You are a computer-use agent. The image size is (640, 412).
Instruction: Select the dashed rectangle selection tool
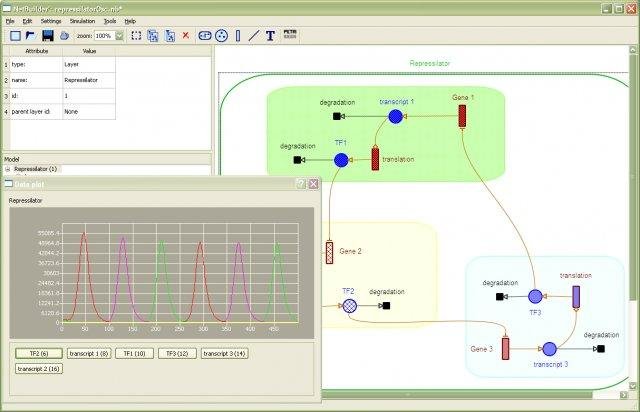pos(136,36)
